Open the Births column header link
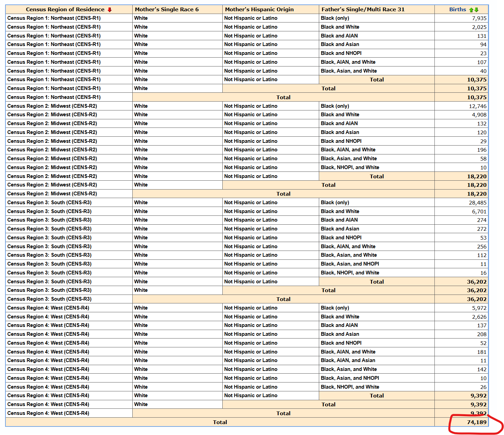The image size is (504, 435). pyautogui.click(x=458, y=10)
